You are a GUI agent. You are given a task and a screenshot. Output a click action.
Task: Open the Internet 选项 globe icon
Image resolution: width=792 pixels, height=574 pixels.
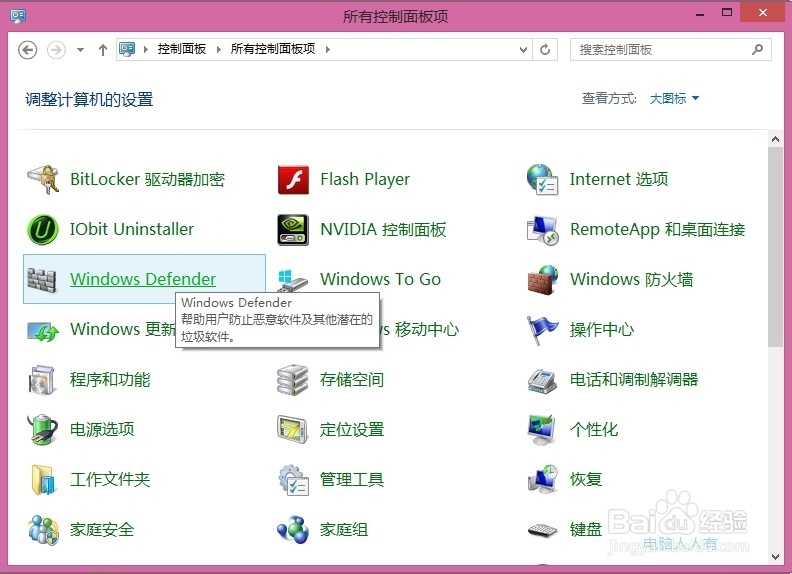coord(542,179)
